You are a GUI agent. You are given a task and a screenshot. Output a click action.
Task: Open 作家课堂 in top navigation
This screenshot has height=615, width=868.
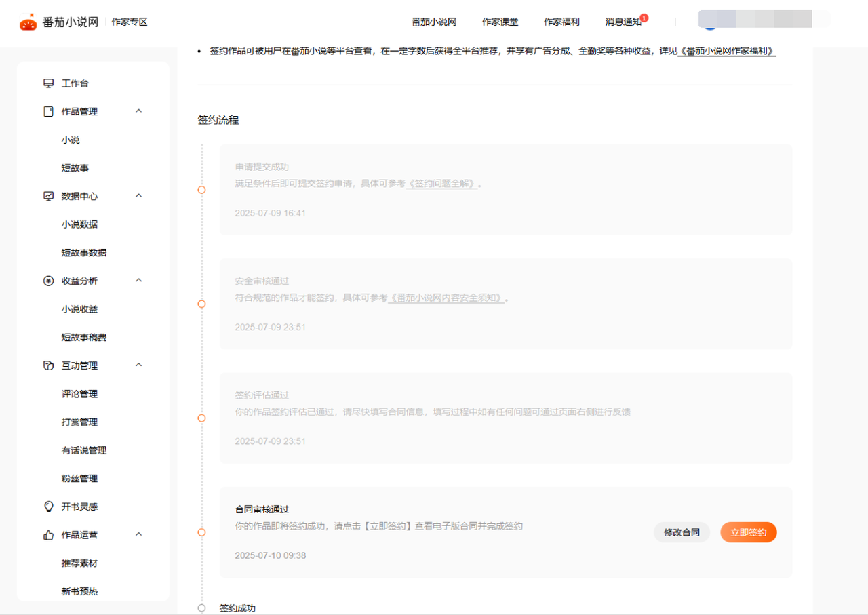coord(500,22)
